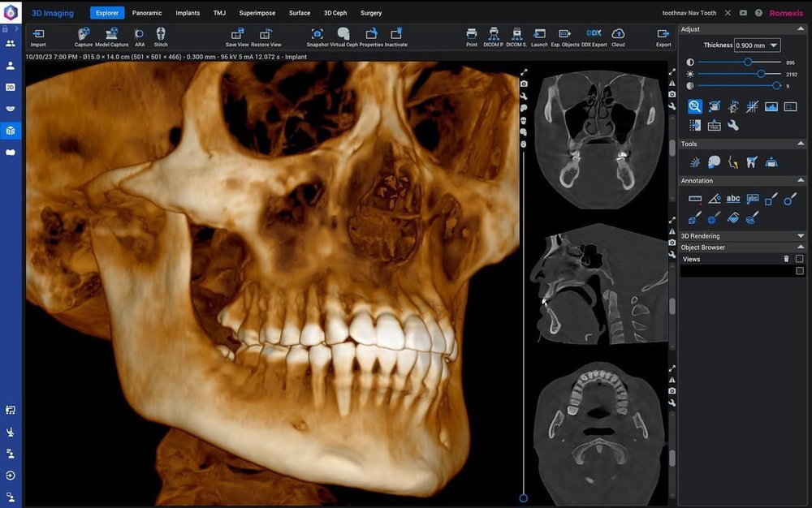Pick the angle measurement annotation tool
The width and height of the screenshot is (812, 508).
click(715, 198)
